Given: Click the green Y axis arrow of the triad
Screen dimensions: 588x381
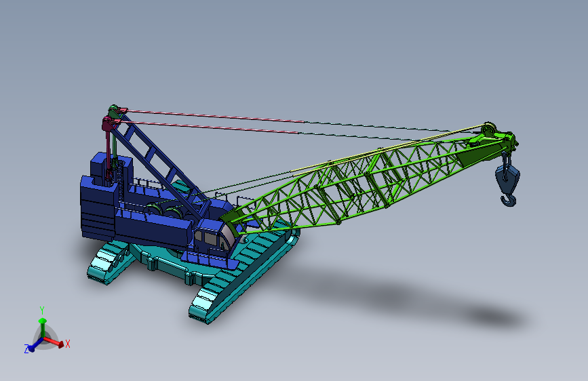Looking at the screenshot, I should 42,327.
